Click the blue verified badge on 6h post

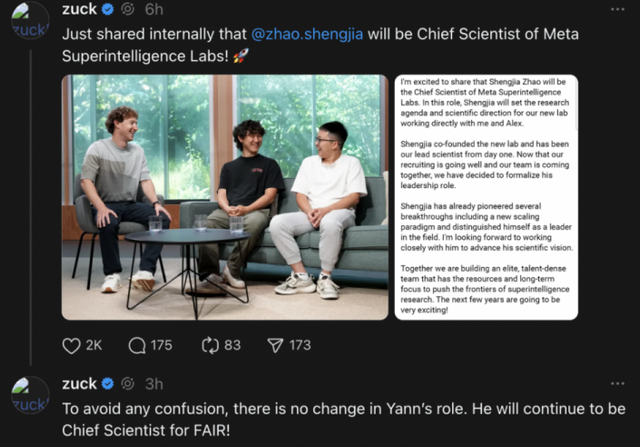[x=108, y=9]
